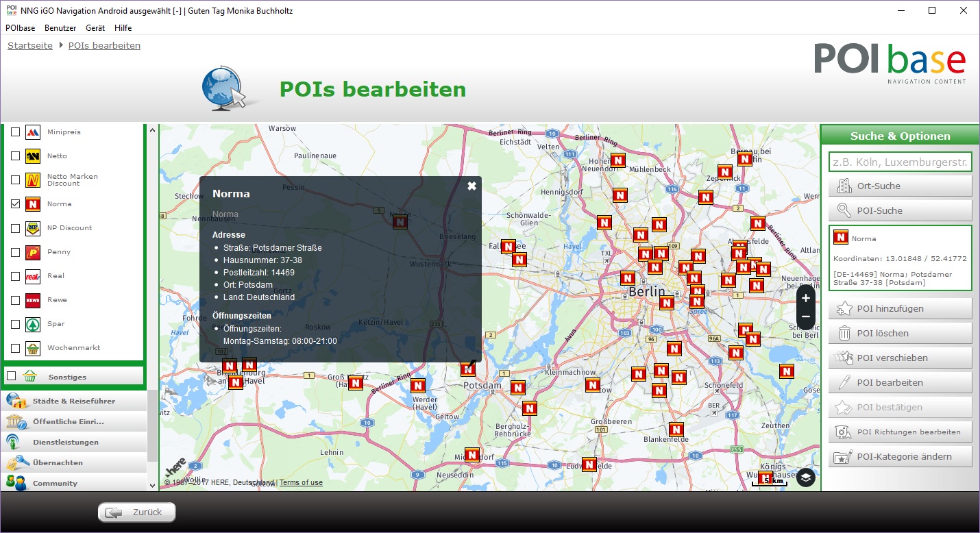This screenshot has width=980, height=533.
Task: Close the Norma info popup
Action: (471, 186)
